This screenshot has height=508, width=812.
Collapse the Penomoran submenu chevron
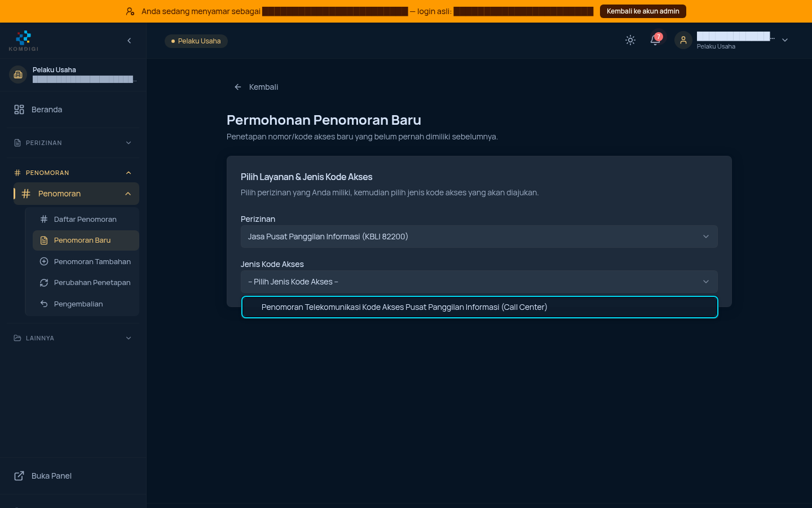pyautogui.click(x=128, y=194)
